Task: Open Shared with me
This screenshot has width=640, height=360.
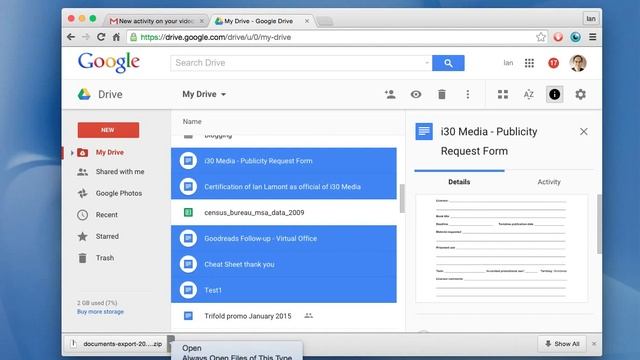Action: click(120, 172)
